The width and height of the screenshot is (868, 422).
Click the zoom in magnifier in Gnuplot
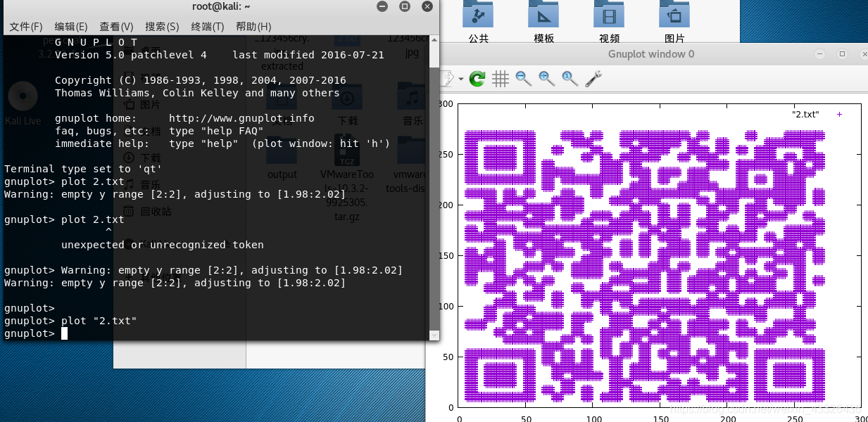546,79
